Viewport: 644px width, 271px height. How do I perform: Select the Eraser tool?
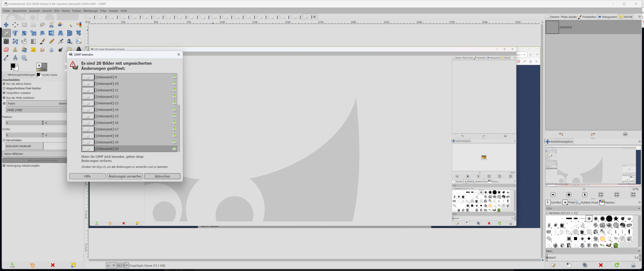6,50
